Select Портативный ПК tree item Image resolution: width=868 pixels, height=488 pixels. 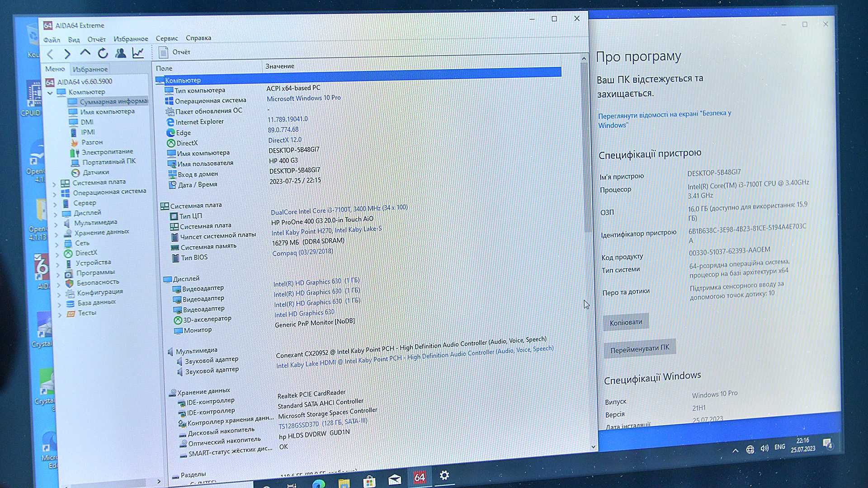click(104, 162)
